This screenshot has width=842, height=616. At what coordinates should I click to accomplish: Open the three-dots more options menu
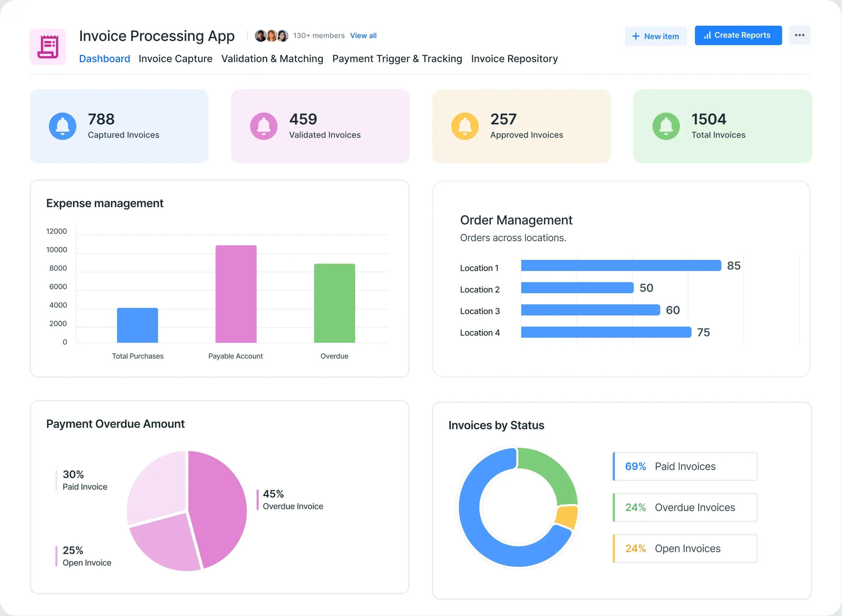click(x=799, y=35)
